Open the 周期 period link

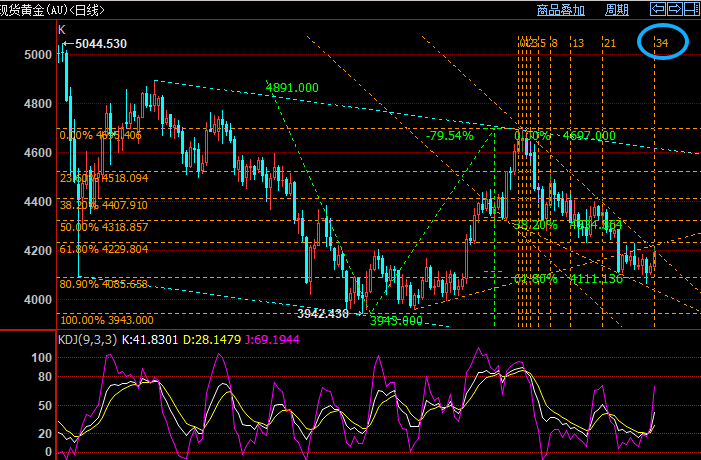(x=617, y=10)
